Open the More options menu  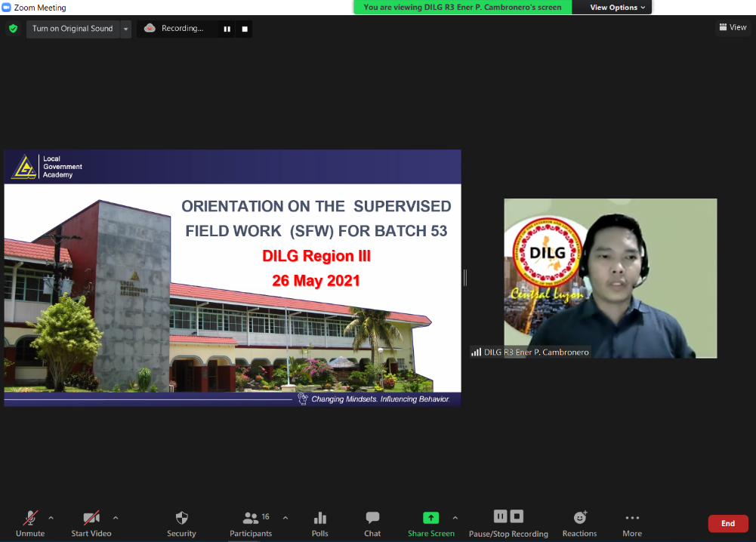click(632, 523)
